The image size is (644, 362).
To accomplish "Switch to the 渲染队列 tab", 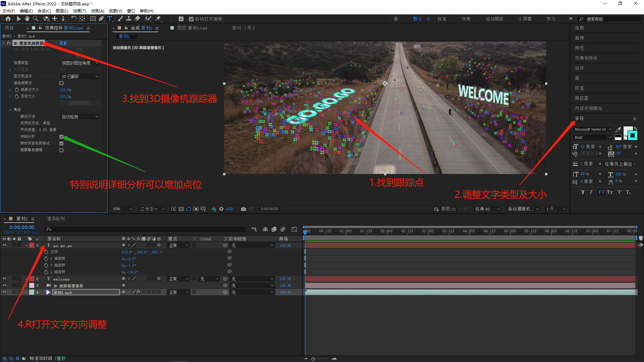I will [56, 219].
